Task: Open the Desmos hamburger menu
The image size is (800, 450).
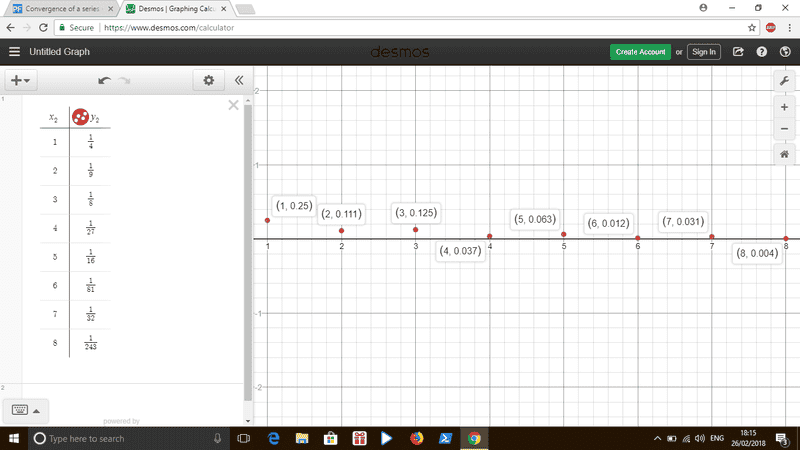Action: tap(14, 52)
